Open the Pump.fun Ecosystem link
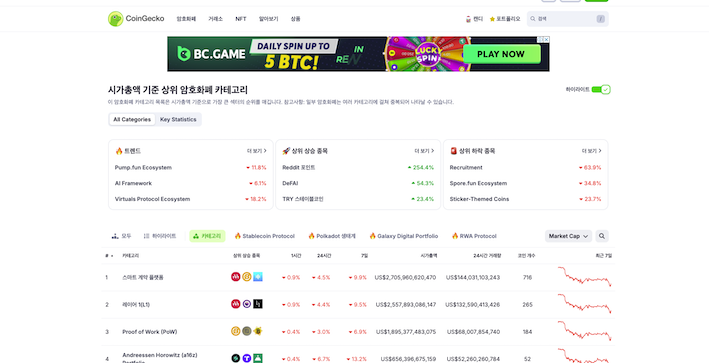 pyautogui.click(x=143, y=167)
